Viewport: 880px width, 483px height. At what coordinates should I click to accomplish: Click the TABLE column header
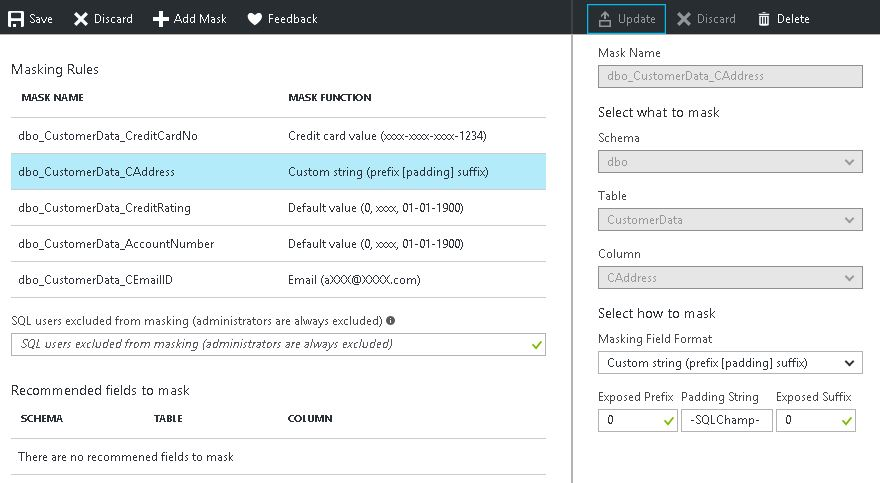[168, 418]
